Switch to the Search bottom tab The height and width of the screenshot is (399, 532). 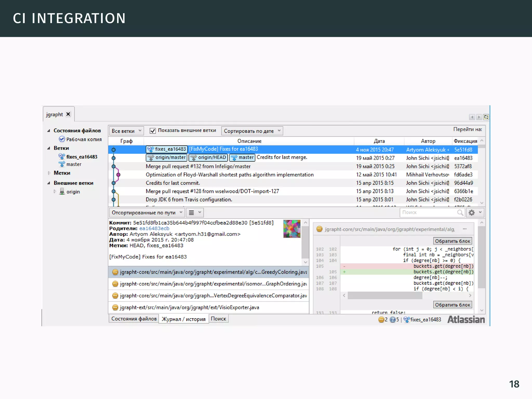point(218,319)
